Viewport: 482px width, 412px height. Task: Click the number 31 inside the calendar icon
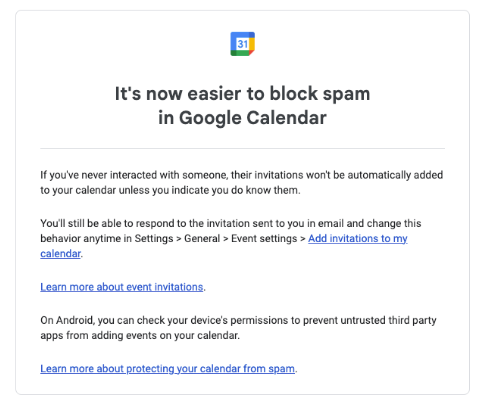242,44
